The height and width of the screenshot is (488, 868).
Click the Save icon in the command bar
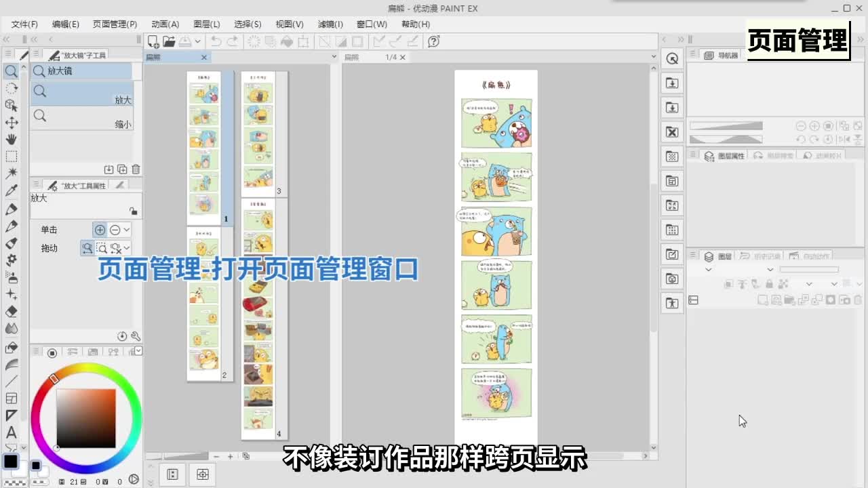[x=184, y=41]
